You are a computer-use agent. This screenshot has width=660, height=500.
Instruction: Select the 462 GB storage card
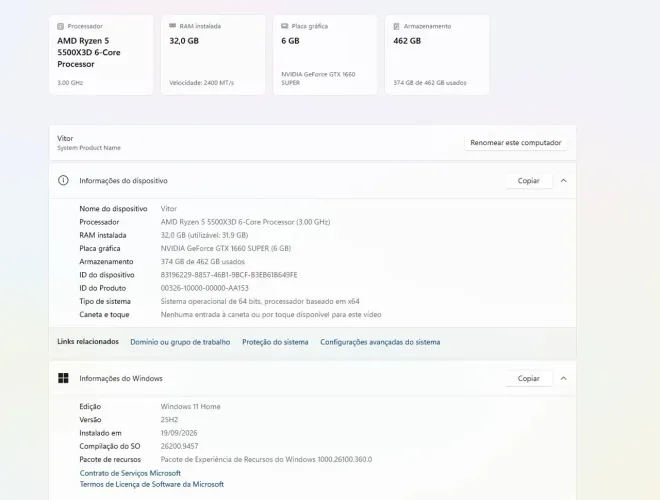(437, 55)
